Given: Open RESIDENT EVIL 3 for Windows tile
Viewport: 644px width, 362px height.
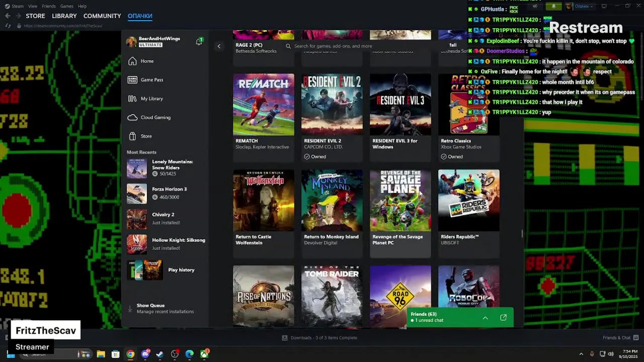Looking at the screenshot, I should (400, 117).
